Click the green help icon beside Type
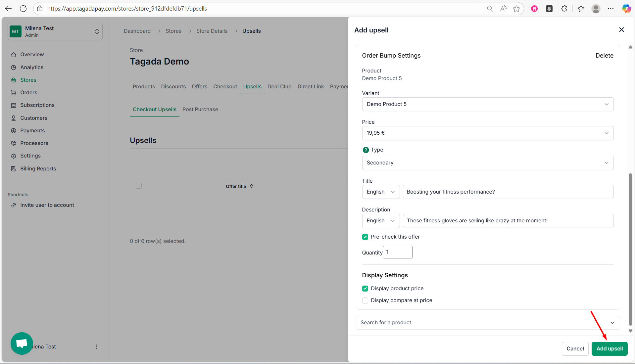 tap(366, 150)
